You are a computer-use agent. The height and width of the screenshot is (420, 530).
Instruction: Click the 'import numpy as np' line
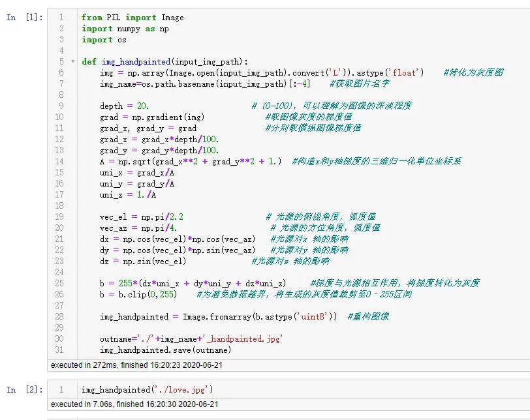pyautogui.click(x=125, y=29)
